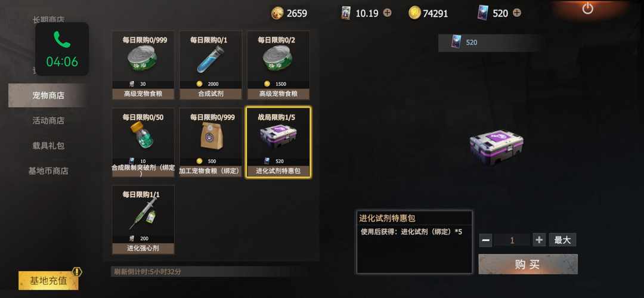Select the 合成试剂 blue test tube item
644x298 pixels.
(210, 65)
